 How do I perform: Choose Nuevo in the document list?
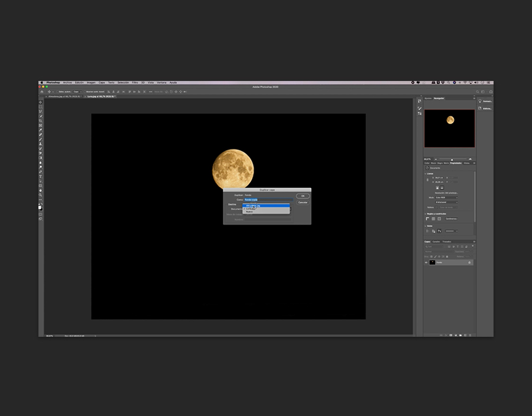click(x=266, y=212)
